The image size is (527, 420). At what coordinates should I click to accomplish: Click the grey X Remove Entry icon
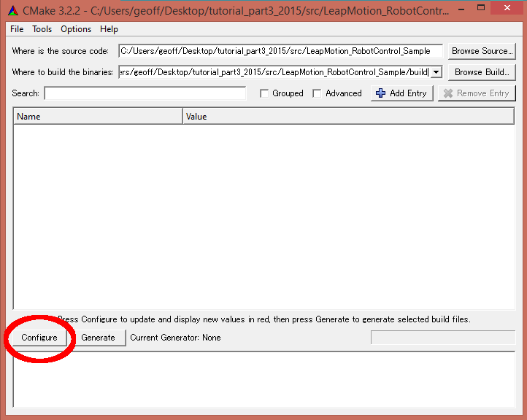tap(448, 93)
